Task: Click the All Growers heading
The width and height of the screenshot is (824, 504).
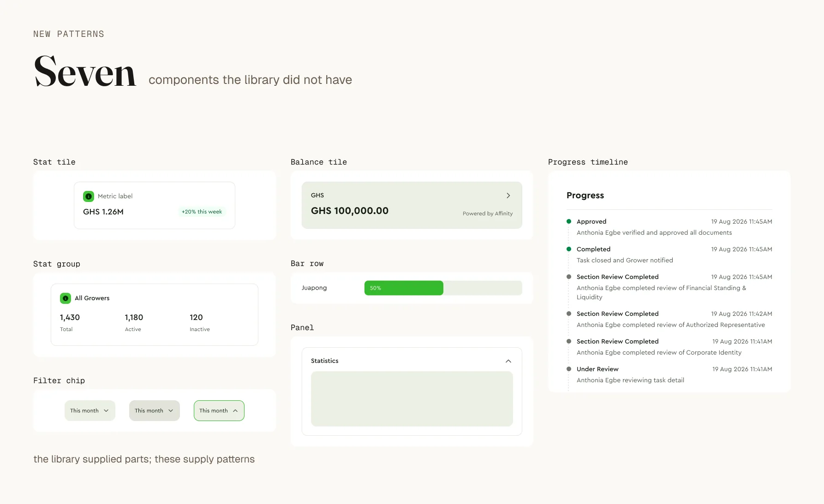Action: tap(92, 298)
